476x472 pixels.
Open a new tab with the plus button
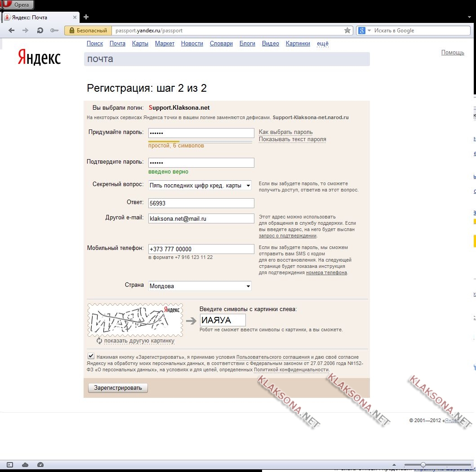pos(86,17)
